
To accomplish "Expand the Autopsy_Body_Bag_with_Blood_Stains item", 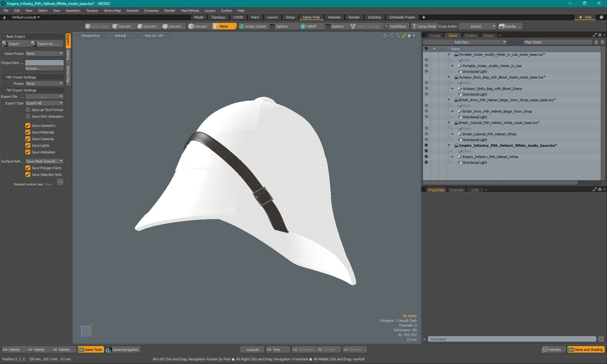I will 453,89.
